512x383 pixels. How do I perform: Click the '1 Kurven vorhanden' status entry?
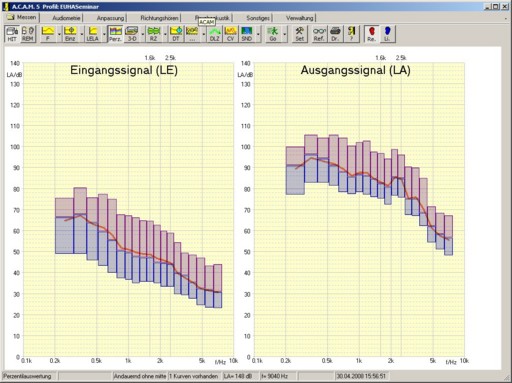pyautogui.click(x=193, y=376)
